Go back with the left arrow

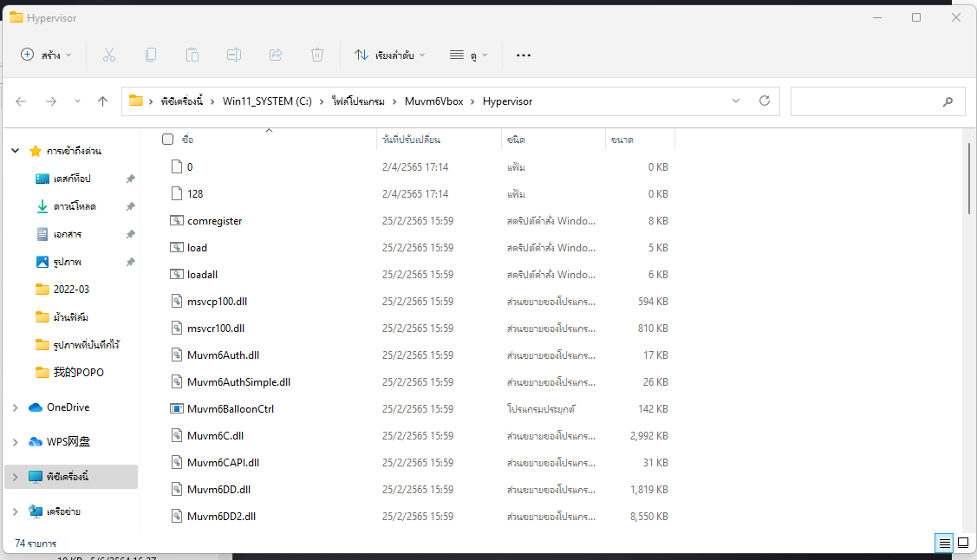coord(21,101)
